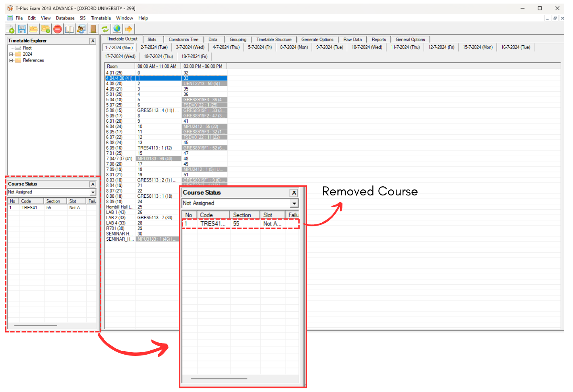
Task: Expand the 2024 folder in Timetable Explorer
Action: [12, 54]
